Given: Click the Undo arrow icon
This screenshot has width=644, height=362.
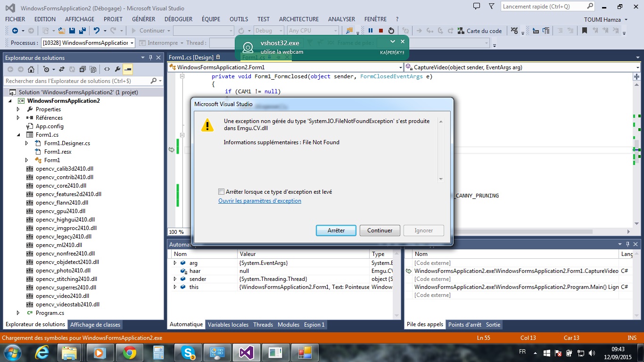Looking at the screenshot, I should click(x=96, y=31).
